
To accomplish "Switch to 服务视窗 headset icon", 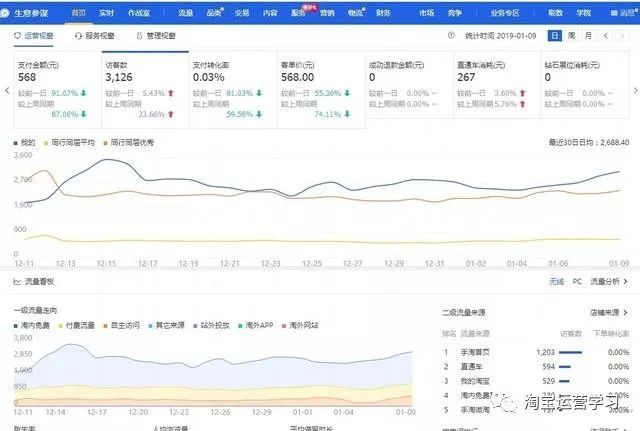I will point(79,35).
